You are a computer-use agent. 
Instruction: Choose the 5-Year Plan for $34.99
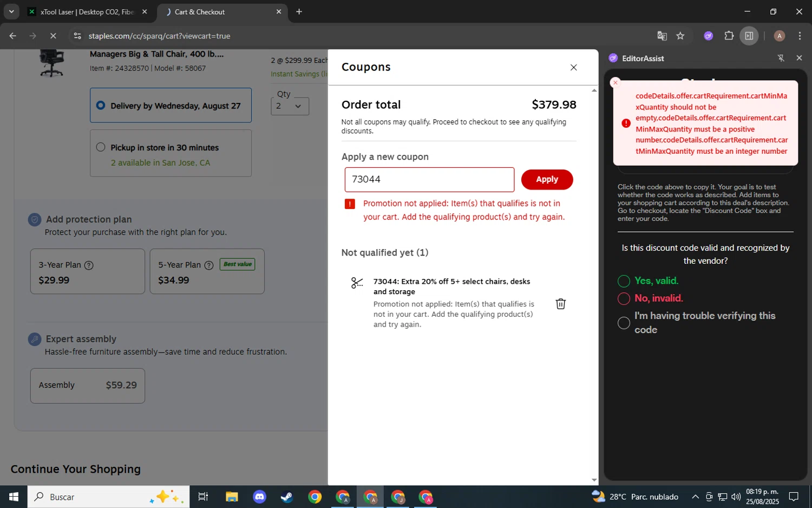click(x=207, y=271)
